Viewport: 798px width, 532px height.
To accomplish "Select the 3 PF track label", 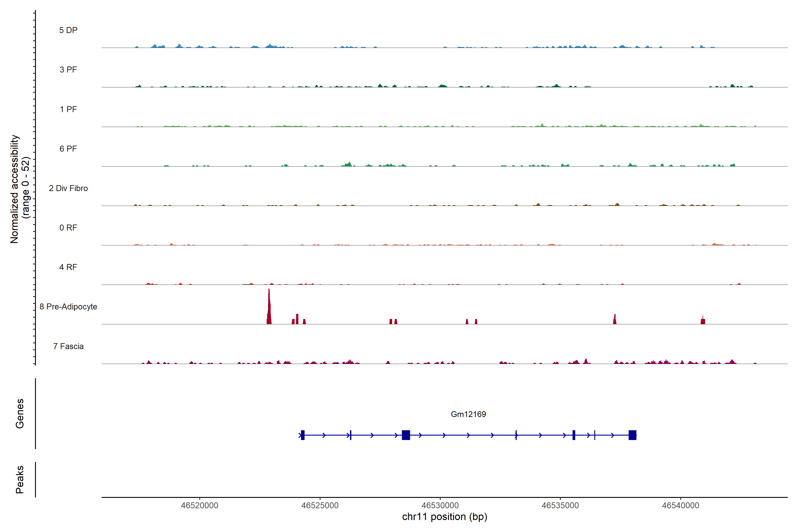I will (68, 70).
